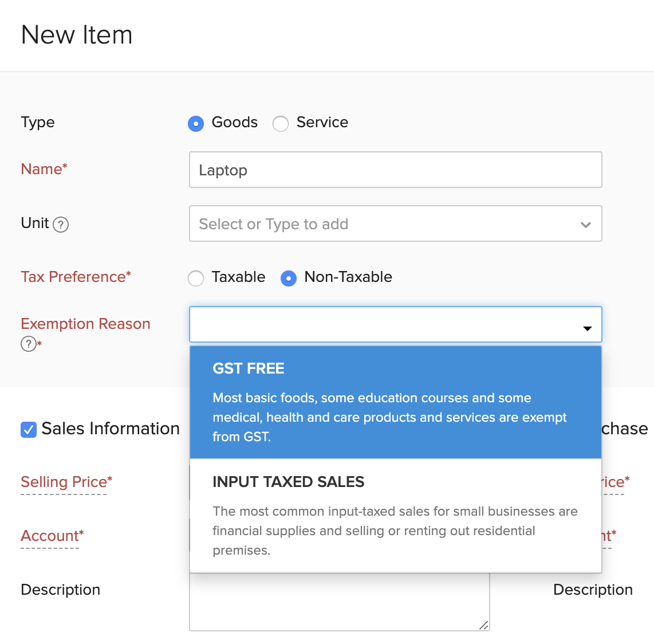Image resolution: width=654 pixels, height=644 pixels.
Task: Click the Exemption Reason input box
Action: 384,324
